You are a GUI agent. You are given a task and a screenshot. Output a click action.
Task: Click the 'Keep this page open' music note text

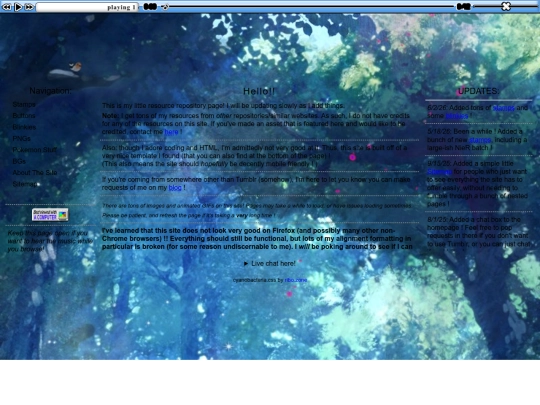coord(50,241)
